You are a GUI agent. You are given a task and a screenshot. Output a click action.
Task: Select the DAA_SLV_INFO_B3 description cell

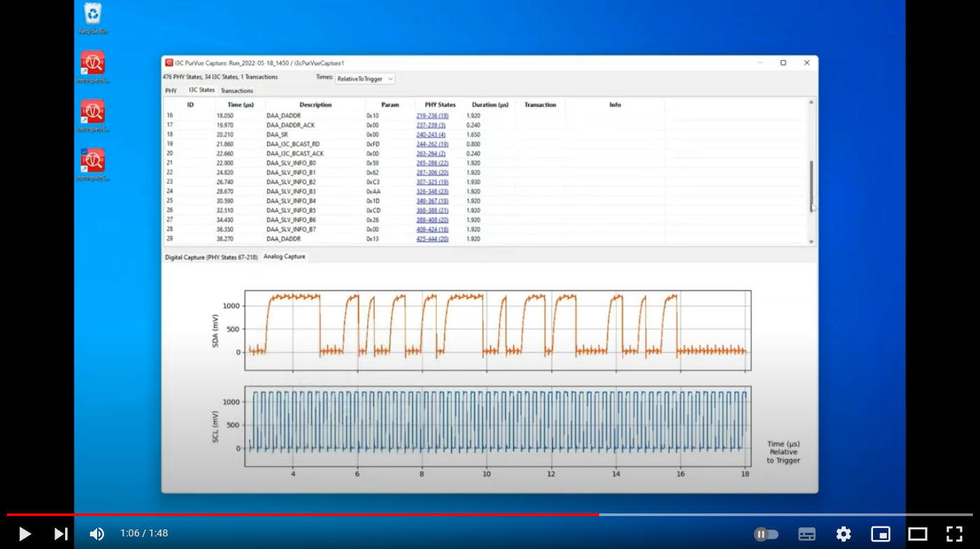coord(291,191)
